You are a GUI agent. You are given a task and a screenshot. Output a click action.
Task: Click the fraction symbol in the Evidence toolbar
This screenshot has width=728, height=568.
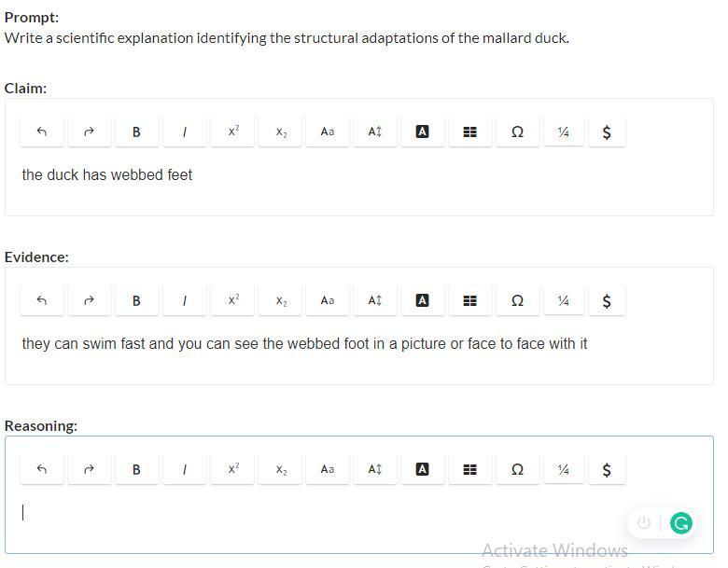click(563, 300)
